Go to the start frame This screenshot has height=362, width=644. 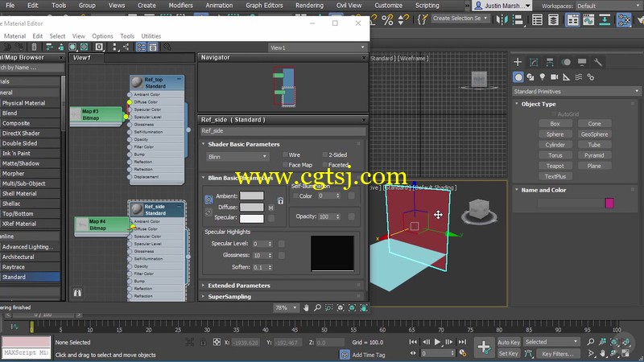[x=413, y=342]
